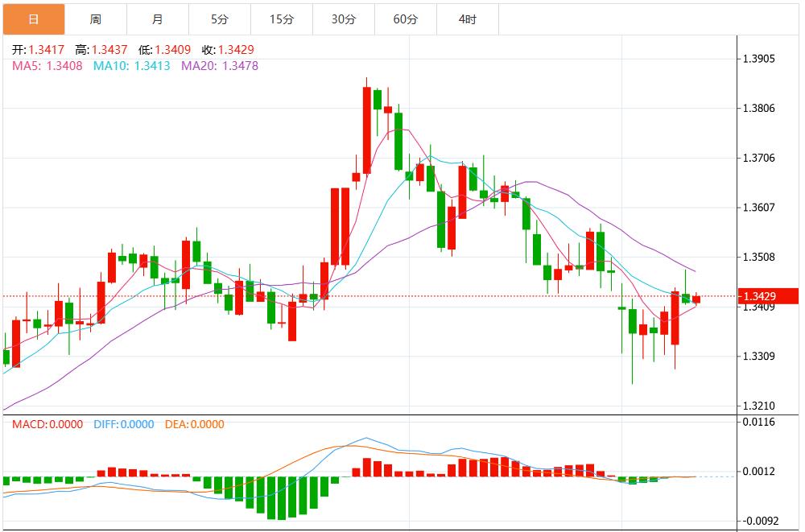Click the 收 closing price readout

point(228,50)
